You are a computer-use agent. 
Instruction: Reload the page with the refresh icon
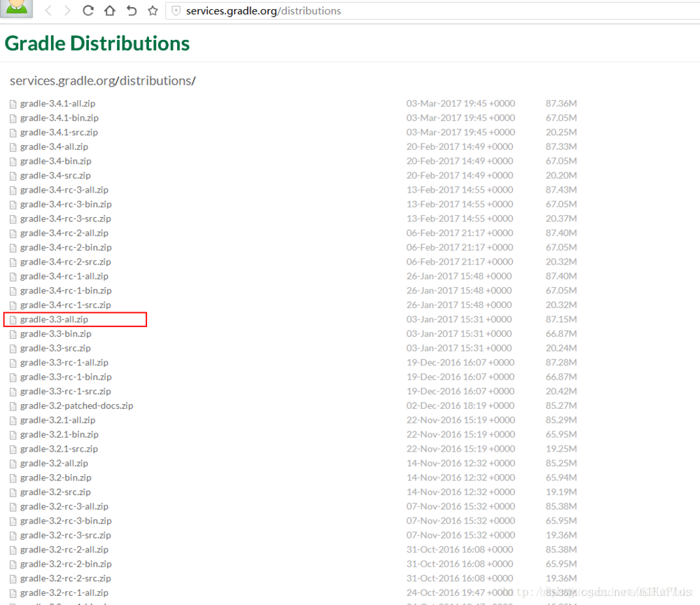point(88,11)
